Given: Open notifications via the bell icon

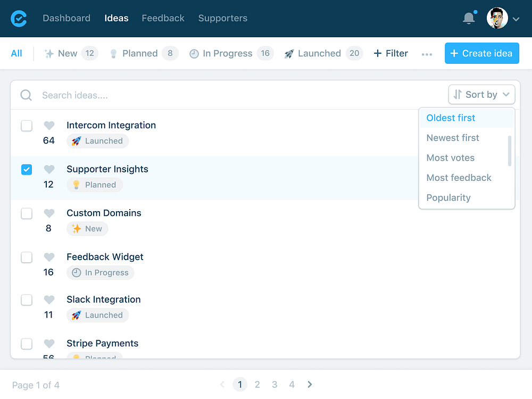Looking at the screenshot, I should coord(469,18).
